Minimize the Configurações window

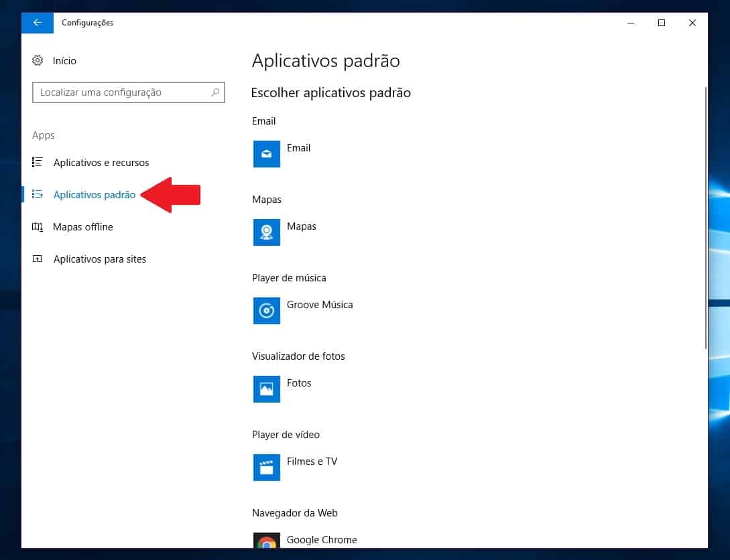point(631,23)
